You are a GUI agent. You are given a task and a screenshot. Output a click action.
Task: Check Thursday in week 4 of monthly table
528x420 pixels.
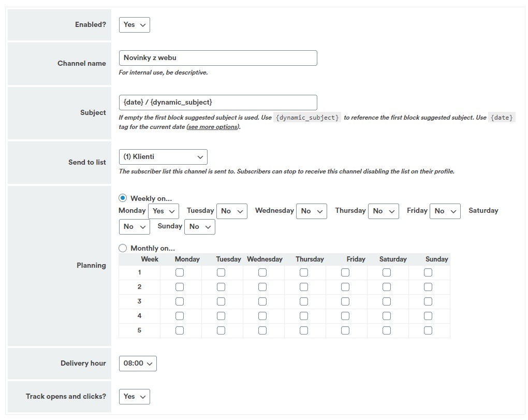[304, 316]
